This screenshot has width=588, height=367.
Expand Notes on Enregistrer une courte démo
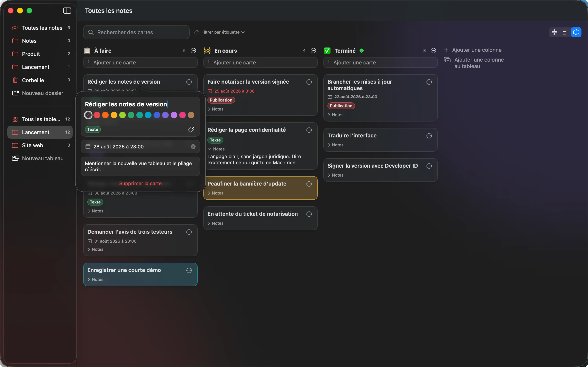pos(96,280)
